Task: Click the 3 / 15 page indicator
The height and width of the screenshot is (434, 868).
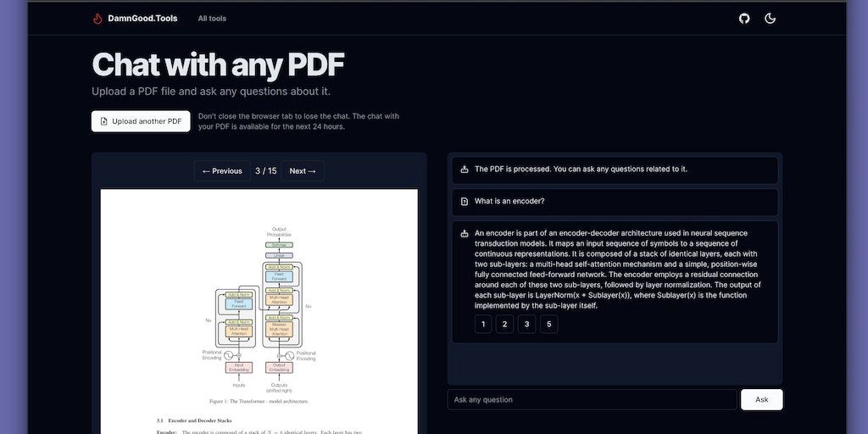Action: coord(266,171)
